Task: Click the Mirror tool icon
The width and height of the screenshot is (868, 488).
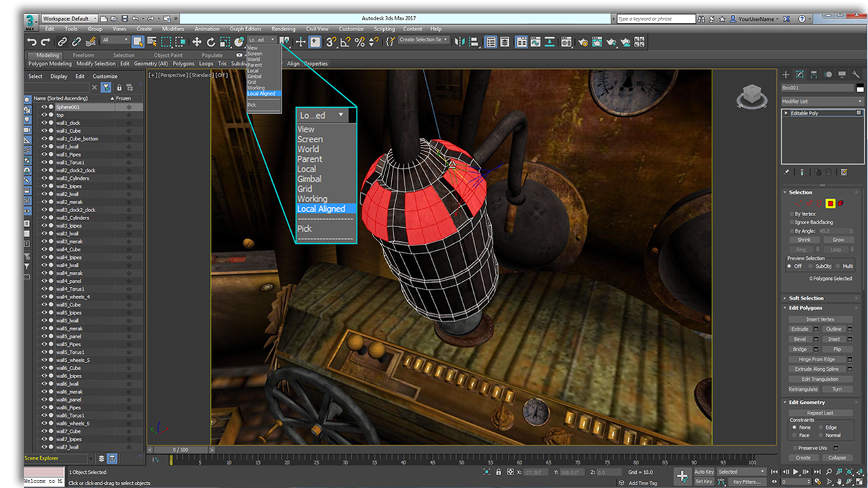Action: point(461,42)
